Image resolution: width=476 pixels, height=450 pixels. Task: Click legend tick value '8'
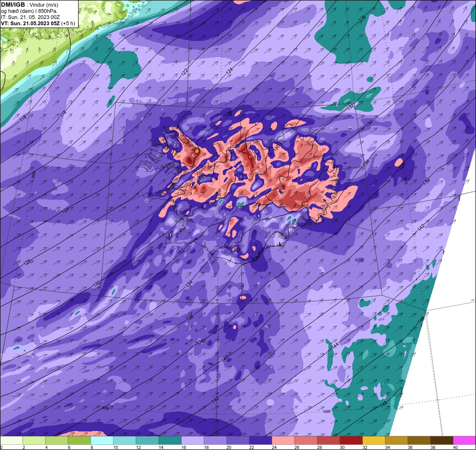pos(91,447)
